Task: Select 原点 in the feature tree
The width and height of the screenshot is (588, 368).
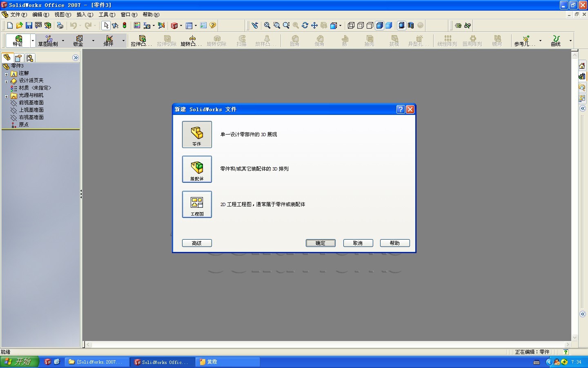Action: [24, 125]
